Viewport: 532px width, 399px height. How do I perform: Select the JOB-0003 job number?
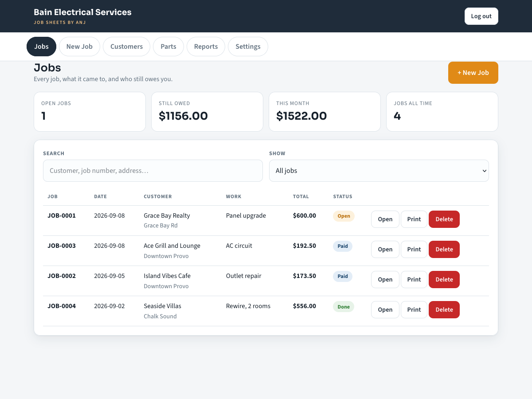[x=62, y=246]
